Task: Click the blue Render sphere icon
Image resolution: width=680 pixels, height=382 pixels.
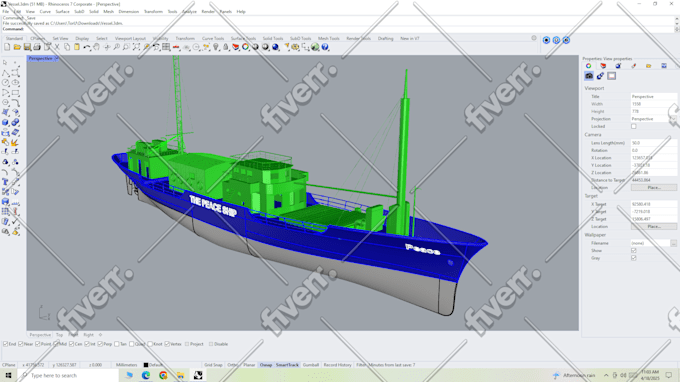Action: click(275, 47)
